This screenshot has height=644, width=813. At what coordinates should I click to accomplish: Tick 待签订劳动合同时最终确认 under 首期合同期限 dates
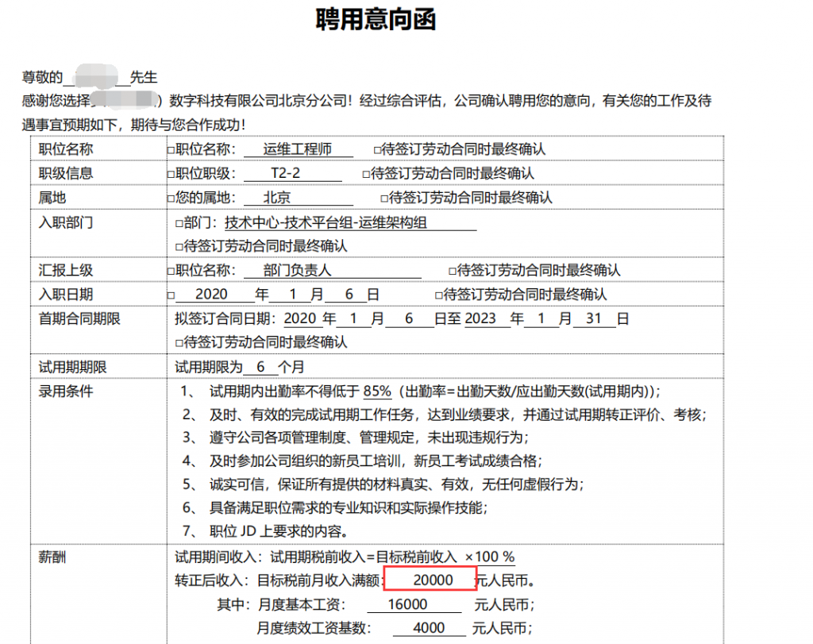(x=179, y=343)
